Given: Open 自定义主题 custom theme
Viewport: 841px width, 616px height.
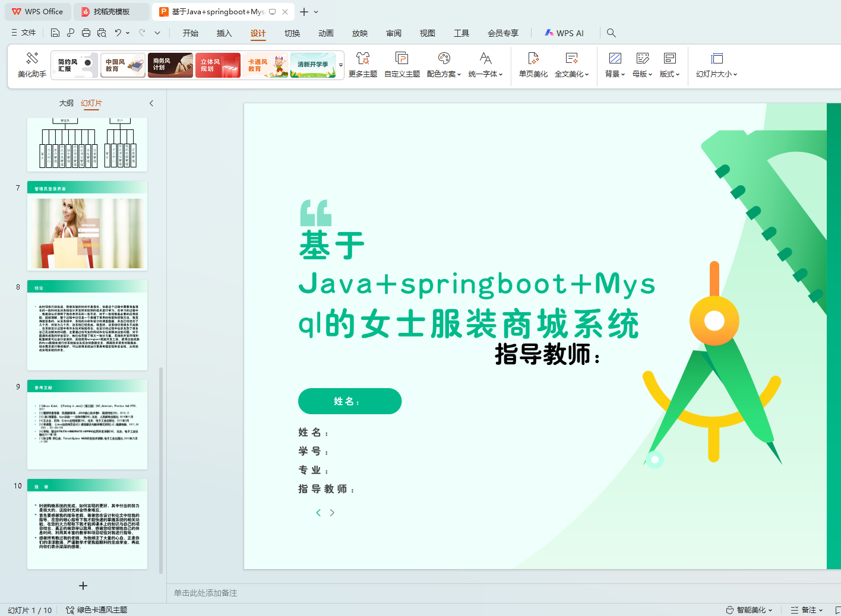Looking at the screenshot, I should point(402,65).
